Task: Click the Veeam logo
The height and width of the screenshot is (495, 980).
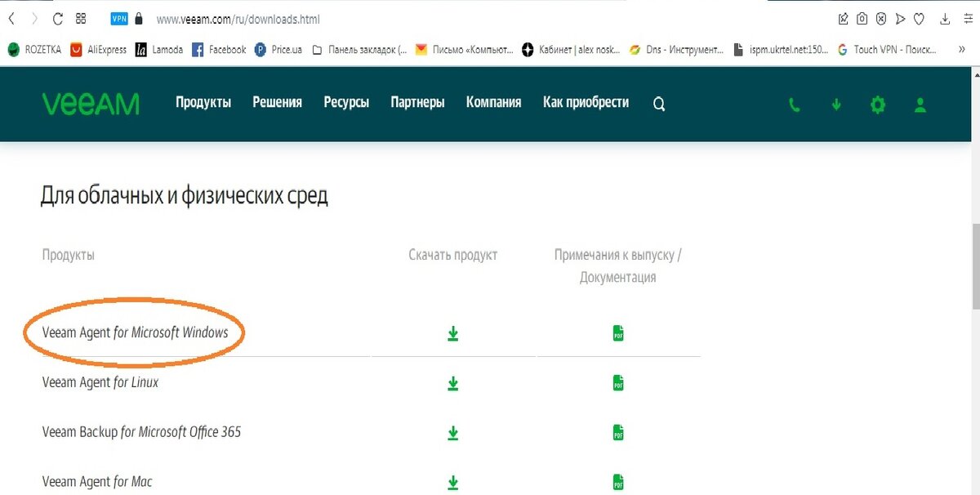Action: coord(91,104)
